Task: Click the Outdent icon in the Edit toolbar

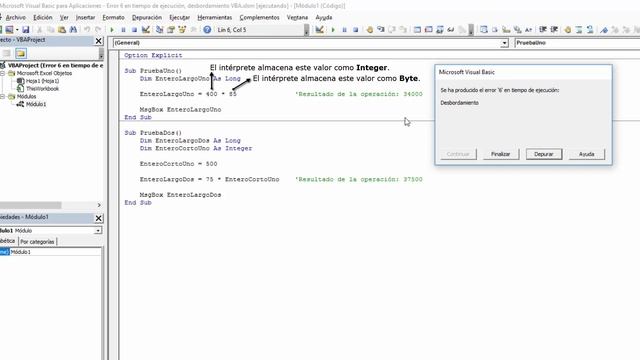Action: tap(554, 30)
